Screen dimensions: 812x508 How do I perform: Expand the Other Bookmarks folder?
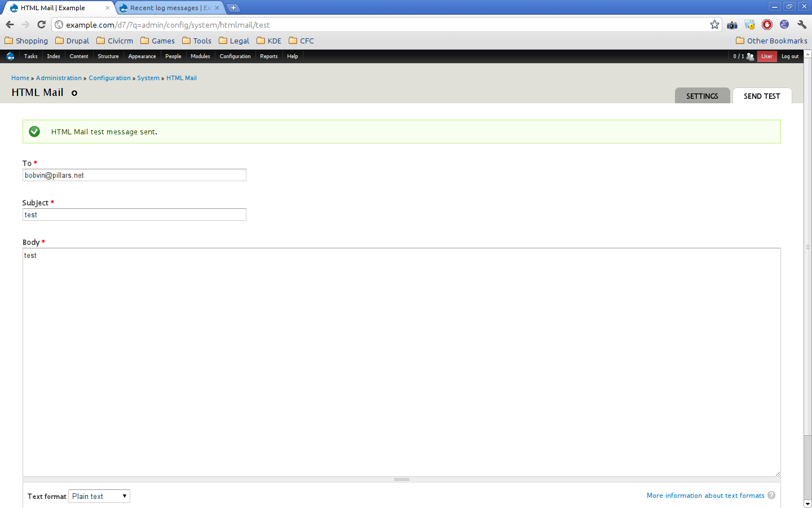[771, 41]
